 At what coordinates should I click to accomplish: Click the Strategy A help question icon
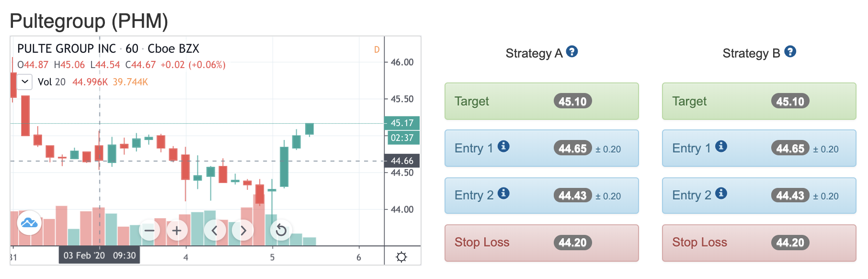click(571, 52)
